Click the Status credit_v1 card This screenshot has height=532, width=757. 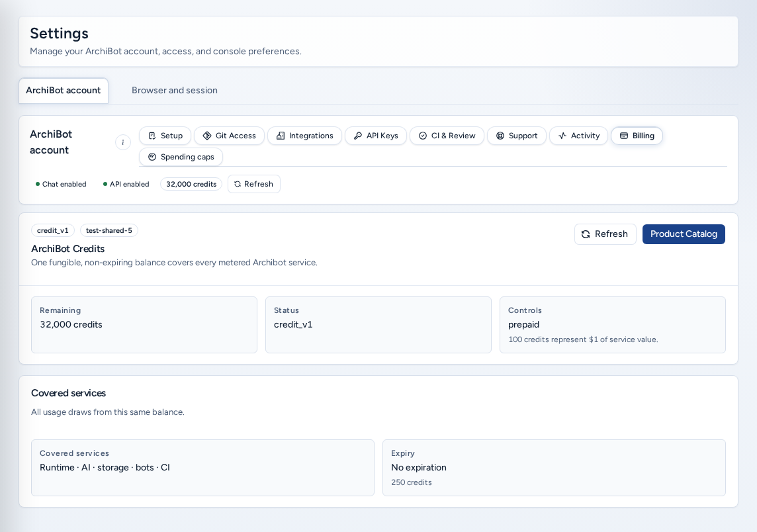pyautogui.click(x=378, y=325)
